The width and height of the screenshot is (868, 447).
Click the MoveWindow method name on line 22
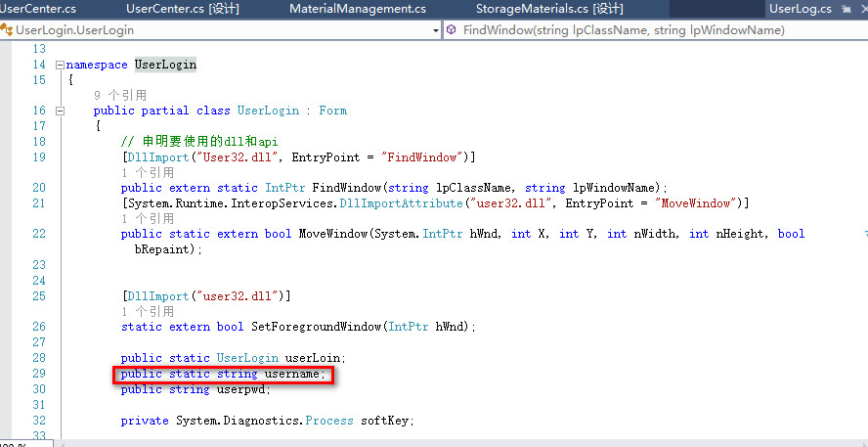pyautogui.click(x=332, y=234)
